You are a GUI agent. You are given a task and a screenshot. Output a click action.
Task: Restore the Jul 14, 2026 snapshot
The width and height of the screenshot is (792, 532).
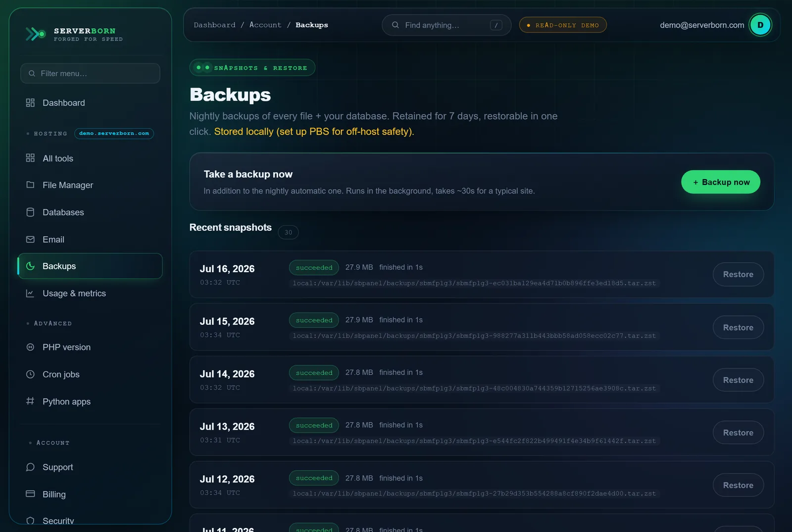tap(738, 380)
